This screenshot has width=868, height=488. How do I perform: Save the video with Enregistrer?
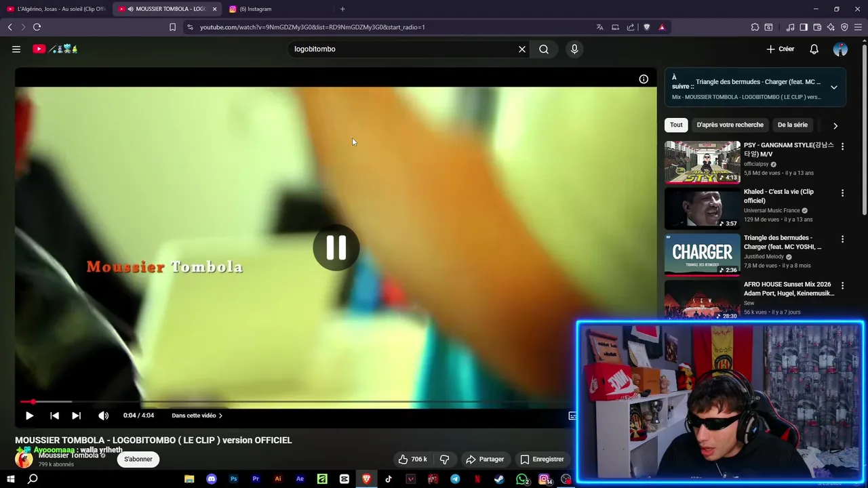(x=542, y=459)
